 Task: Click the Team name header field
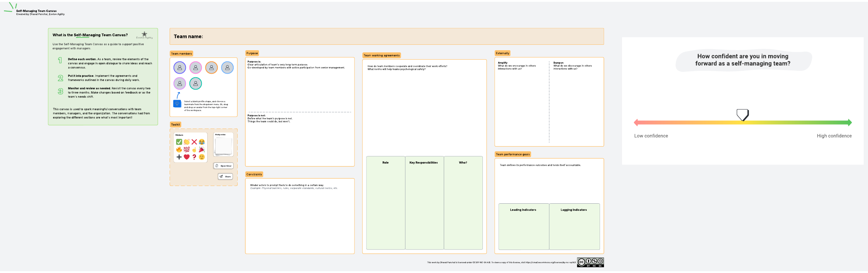(386, 36)
